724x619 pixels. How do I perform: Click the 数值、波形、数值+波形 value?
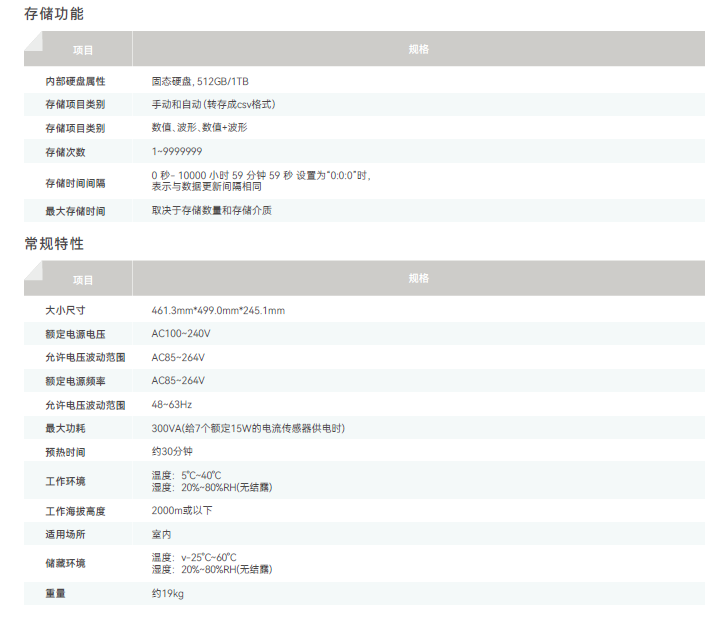point(199,128)
